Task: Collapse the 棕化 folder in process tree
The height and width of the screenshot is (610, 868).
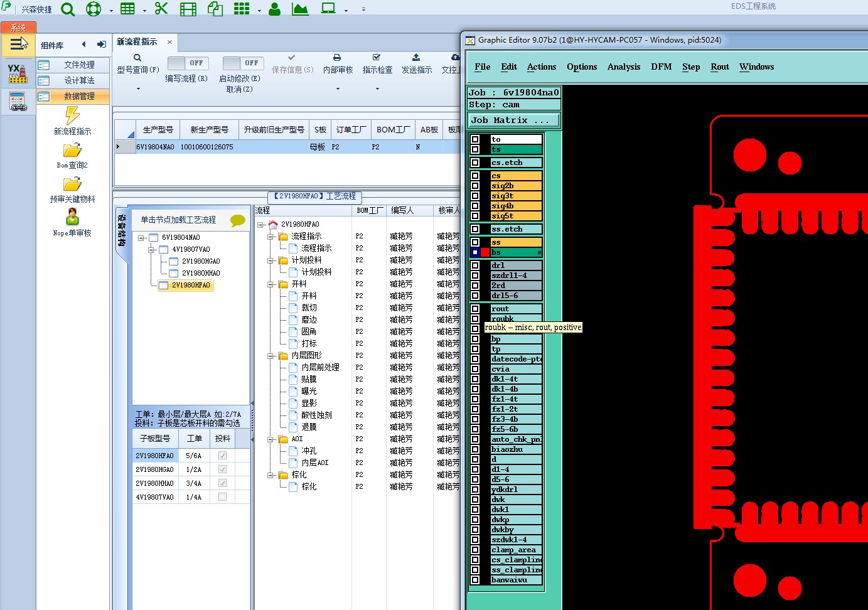Action: pyautogui.click(x=271, y=475)
